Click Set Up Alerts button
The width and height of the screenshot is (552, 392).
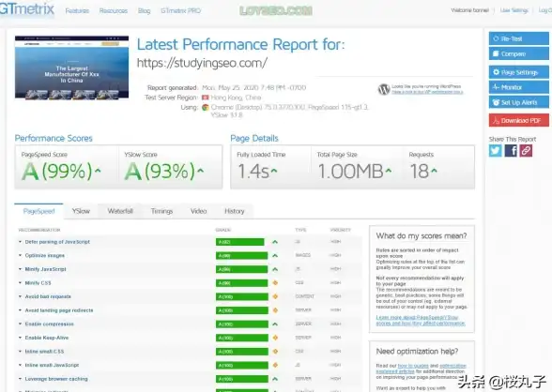[518, 102]
